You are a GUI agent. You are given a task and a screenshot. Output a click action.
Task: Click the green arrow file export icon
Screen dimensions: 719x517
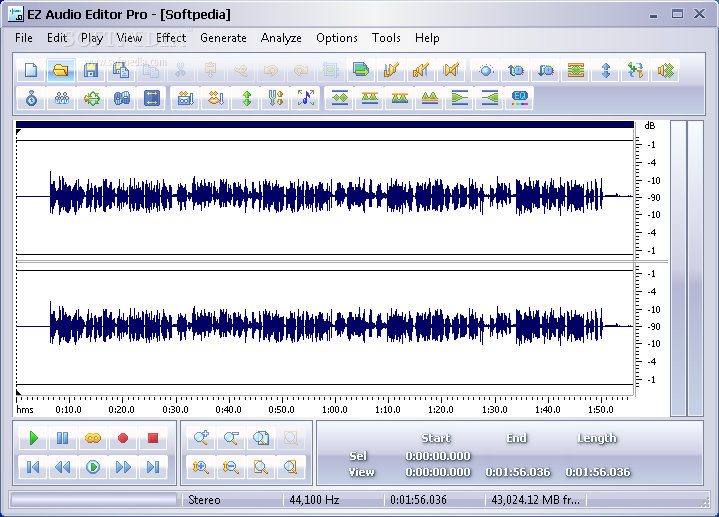361,70
